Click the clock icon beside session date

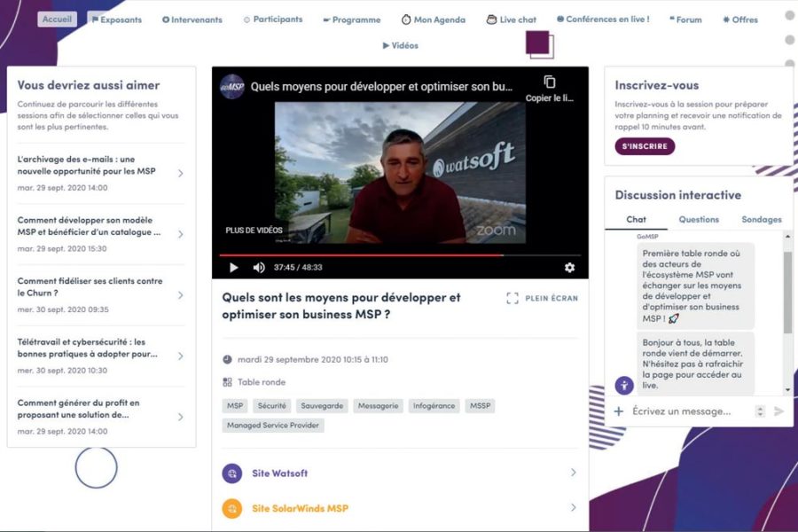coord(227,359)
